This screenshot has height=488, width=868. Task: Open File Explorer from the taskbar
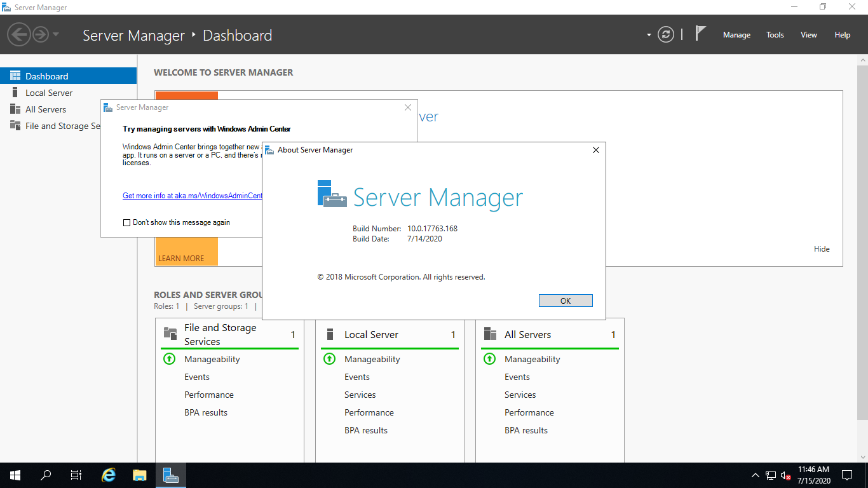click(x=140, y=475)
